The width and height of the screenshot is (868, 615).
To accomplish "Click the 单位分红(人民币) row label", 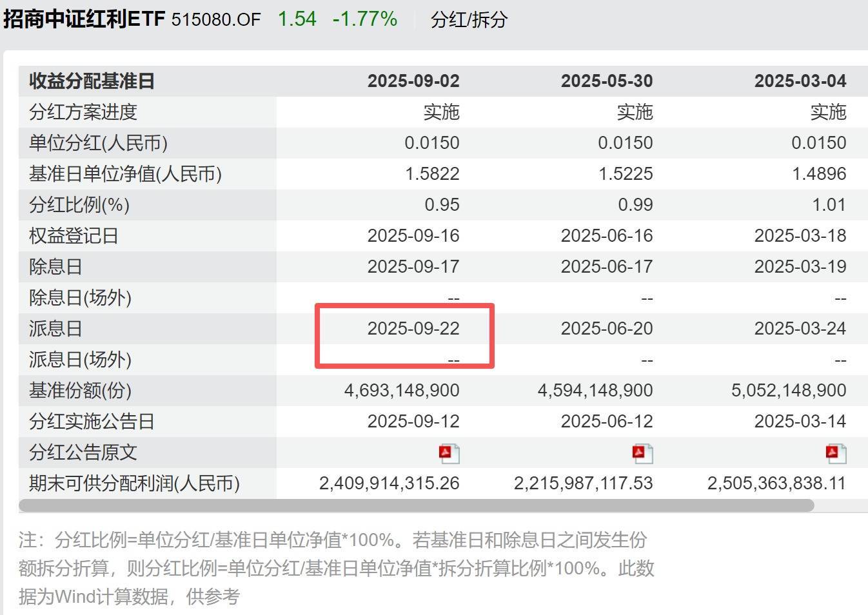I will pyautogui.click(x=98, y=143).
